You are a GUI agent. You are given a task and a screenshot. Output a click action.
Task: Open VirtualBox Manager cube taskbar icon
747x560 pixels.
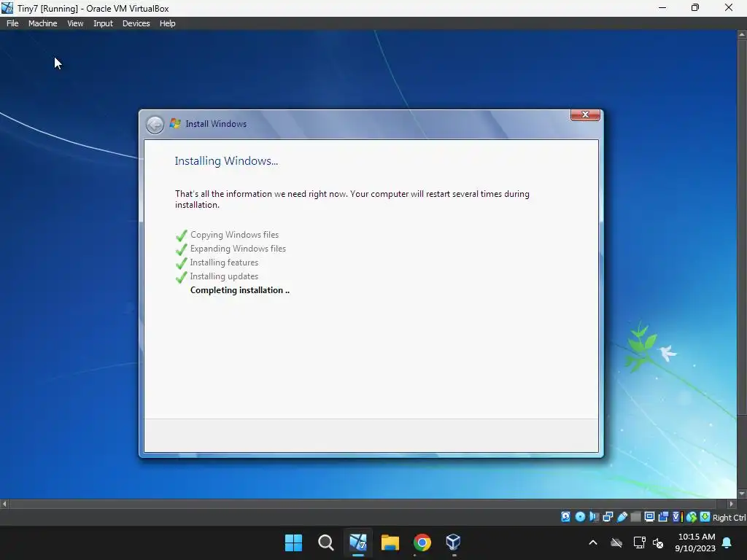pyautogui.click(x=453, y=542)
